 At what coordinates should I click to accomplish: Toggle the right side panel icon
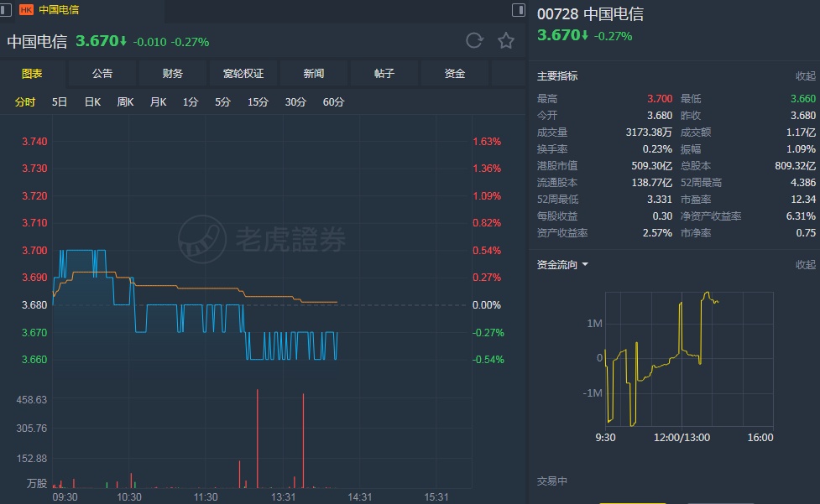518,10
